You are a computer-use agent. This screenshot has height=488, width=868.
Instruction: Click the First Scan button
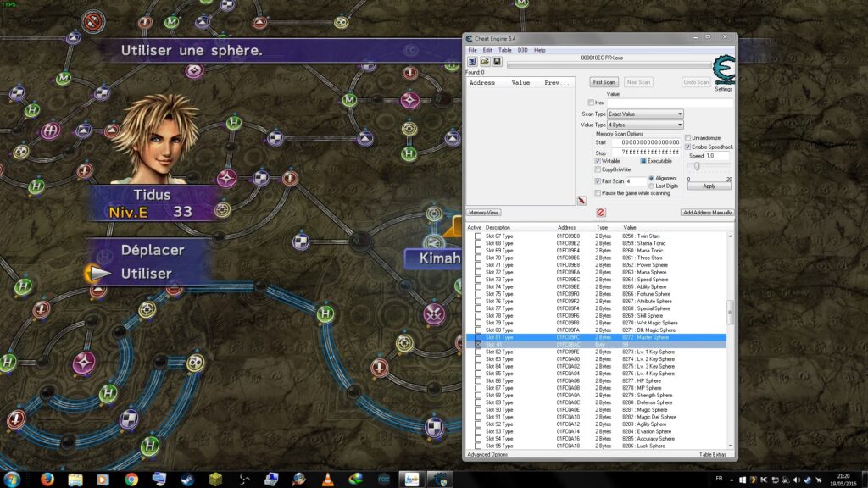(x=604, y=82)
